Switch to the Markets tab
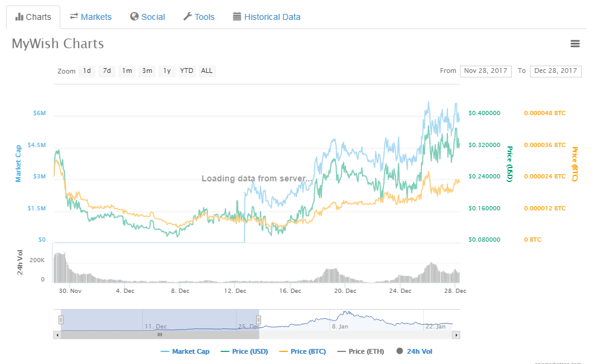The width and height of the screenshot is (595, 364). [x=90, y=17]
